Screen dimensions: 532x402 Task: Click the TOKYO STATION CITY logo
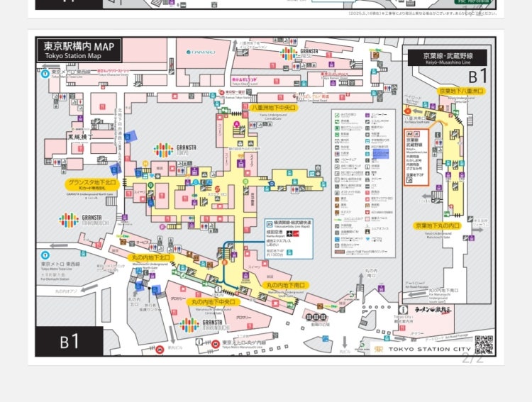[x=423, y=349]
